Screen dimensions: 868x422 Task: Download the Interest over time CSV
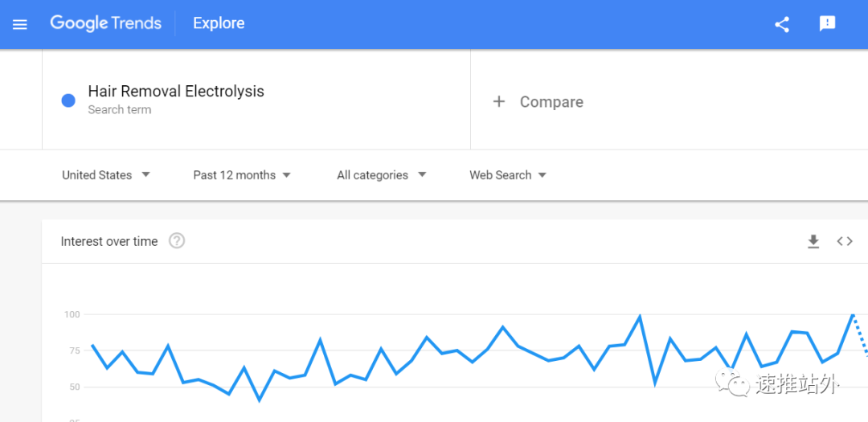pyautogui.click(x=813, y=241)
